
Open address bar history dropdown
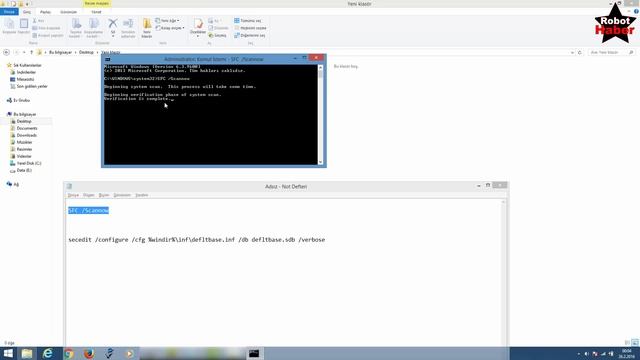pyautogui.click(x=572, y=53)
